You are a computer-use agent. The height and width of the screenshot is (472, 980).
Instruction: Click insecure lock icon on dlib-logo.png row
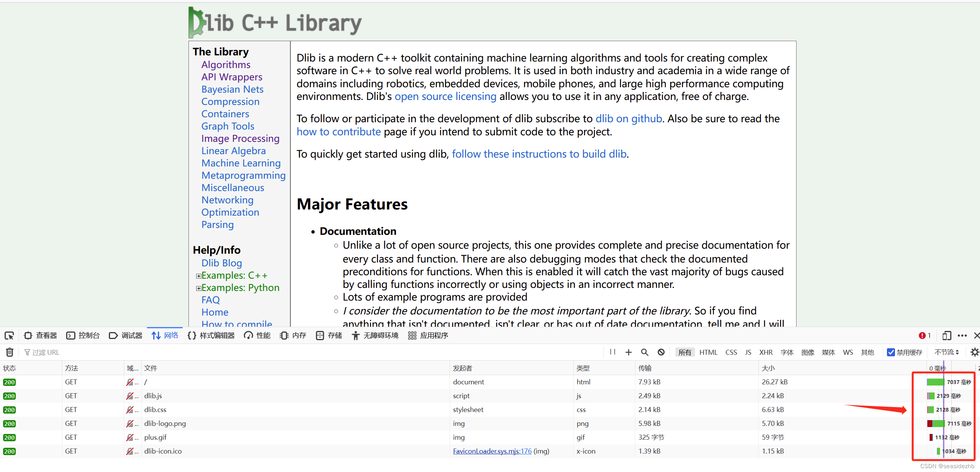pyautogui.click(x=130, y=424)
